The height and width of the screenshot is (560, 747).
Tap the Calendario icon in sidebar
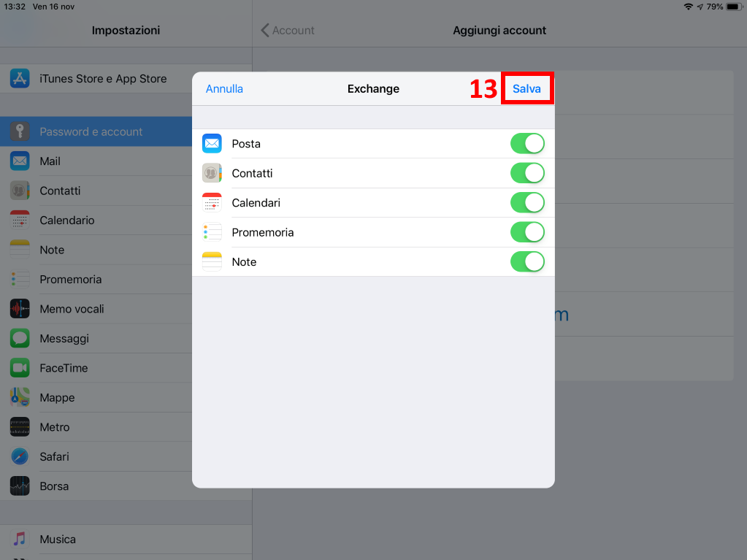(x=20, y=220)
